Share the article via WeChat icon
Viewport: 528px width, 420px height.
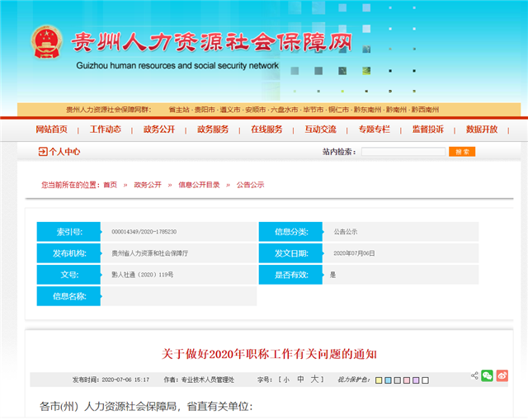pyautogui.click(x=487, y=375)
